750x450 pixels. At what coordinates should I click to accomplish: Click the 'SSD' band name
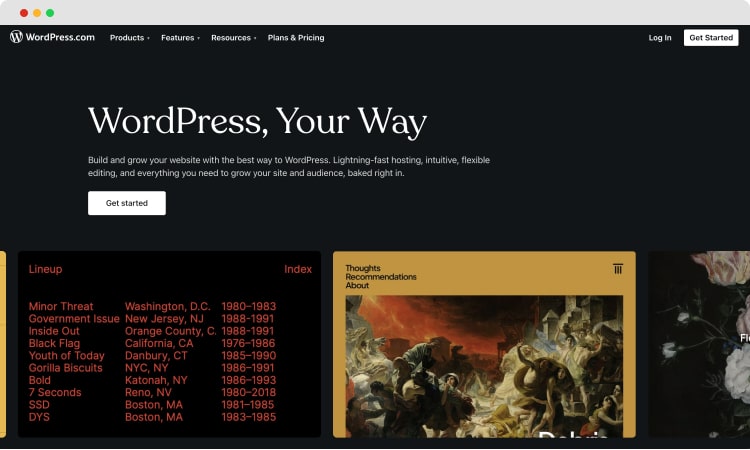[39, 405]
